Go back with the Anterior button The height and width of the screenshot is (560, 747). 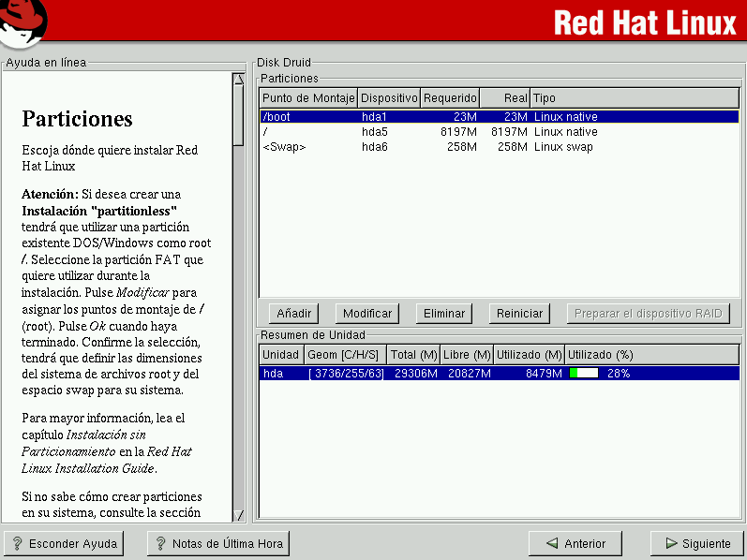pos(575,543)
